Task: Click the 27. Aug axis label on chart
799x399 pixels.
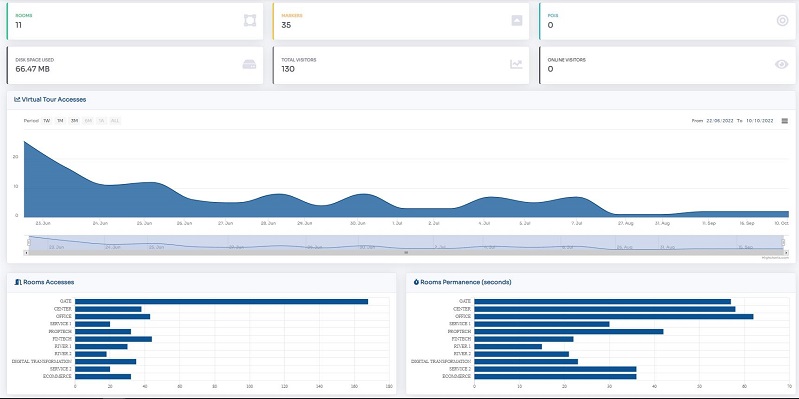Action: click(626, 223)
